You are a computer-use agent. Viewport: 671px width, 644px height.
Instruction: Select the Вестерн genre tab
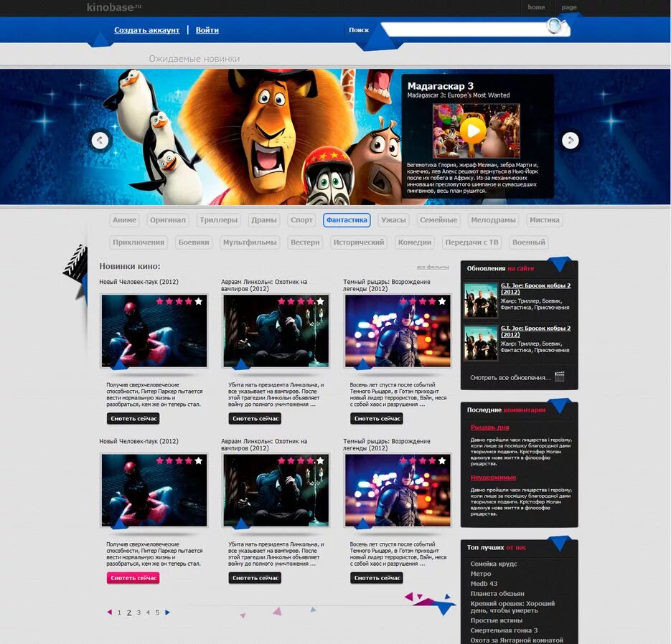tap(305, 242)
